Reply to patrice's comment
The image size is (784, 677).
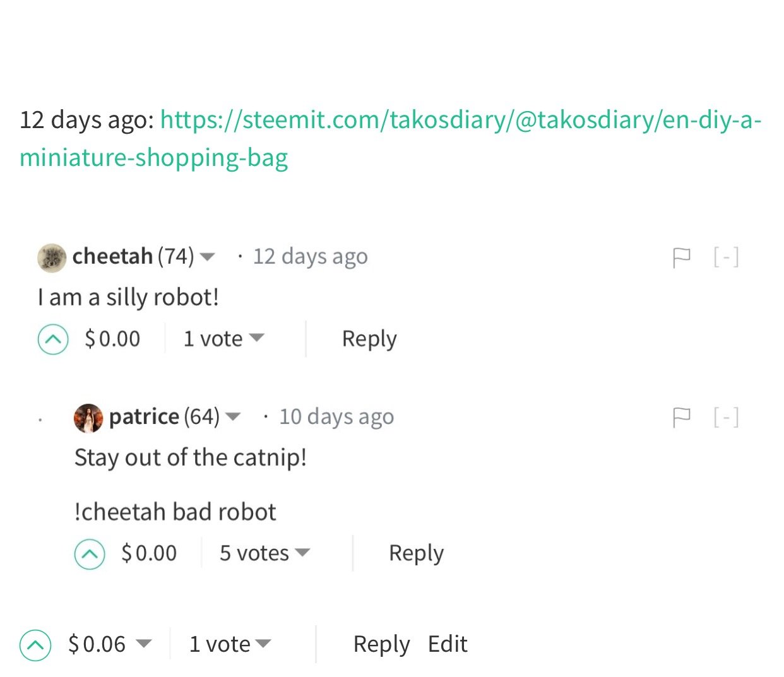click(x=416, y=553)
